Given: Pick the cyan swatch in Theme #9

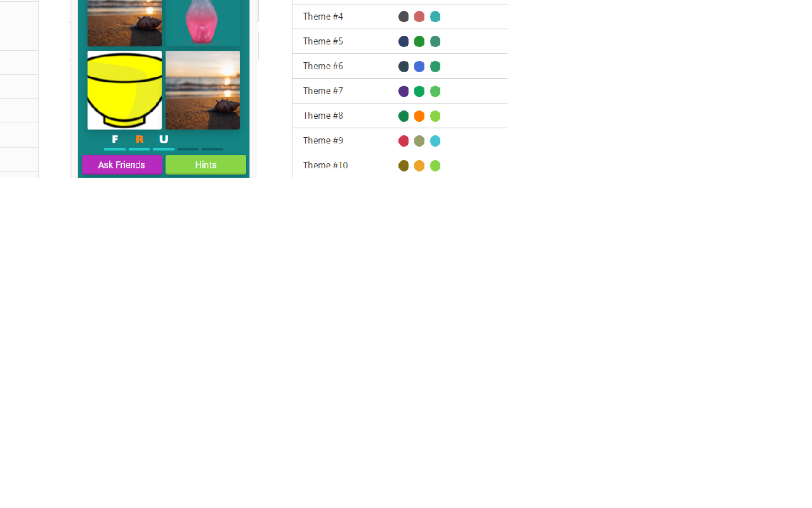Looking at the screenshot, I should point(435,140).
